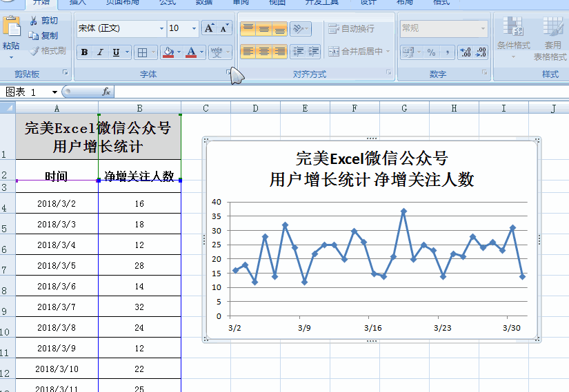Click the insert function fx icon
Screen dimensions: 569x392
point(106,92)
